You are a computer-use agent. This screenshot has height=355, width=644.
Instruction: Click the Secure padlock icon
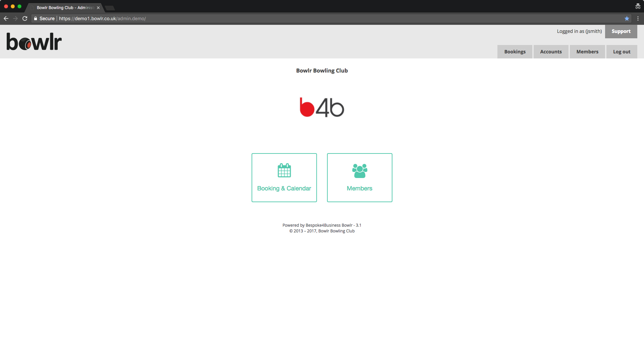coord(36,18)
